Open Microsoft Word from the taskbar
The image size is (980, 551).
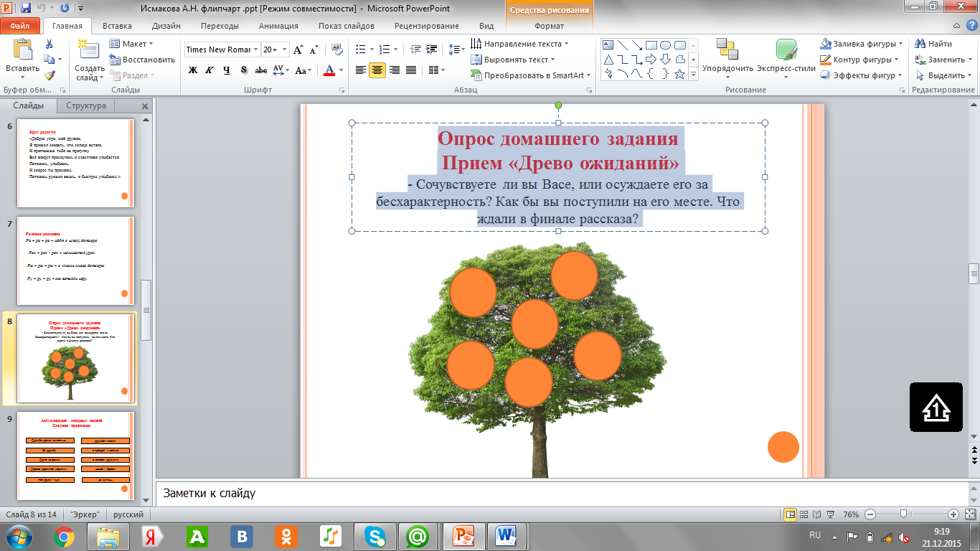pyautogui.click(x=507, y=536)
